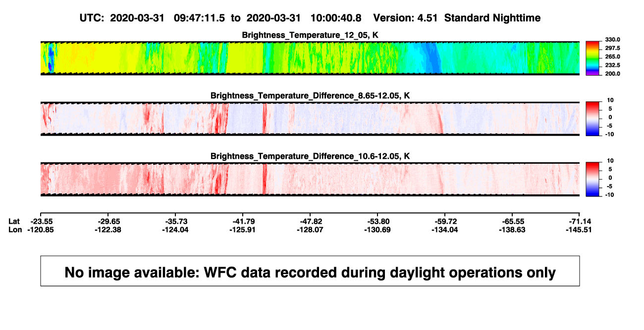Click latitude value -35.73
This screenshot has height=330, width=644.
pos(176,221)
